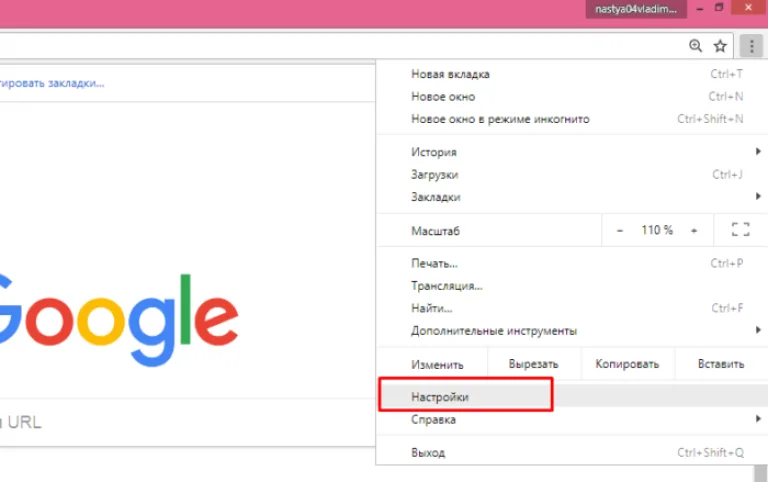Increase zoom with the plus button
Image resolution: width=768 pixels, height=482 pixels.
click(x=694, y=230)
